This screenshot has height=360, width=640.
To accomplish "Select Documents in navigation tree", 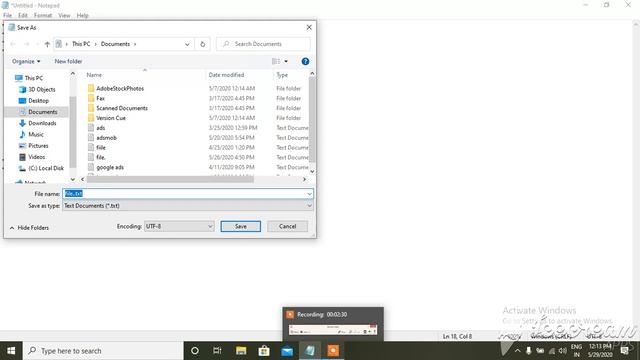I will [x=42, y=112].
